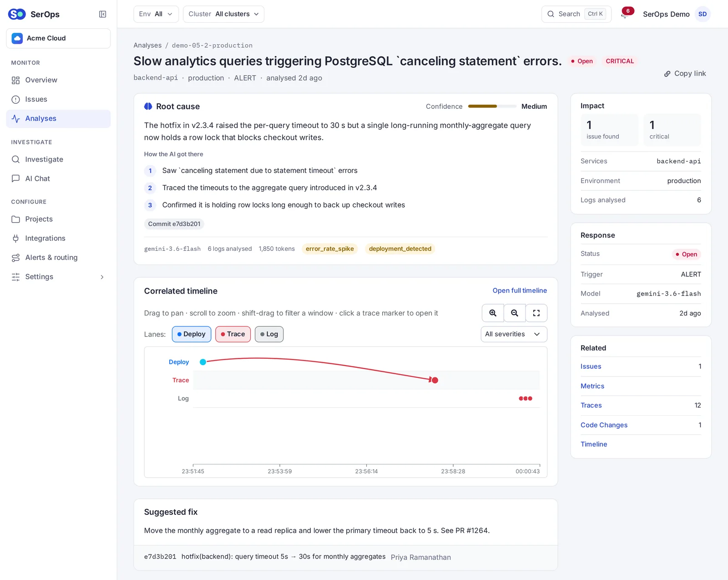This screenshot has width=728, height=580.
Task: Open the SD user avatar
Action: coord(703,14)
